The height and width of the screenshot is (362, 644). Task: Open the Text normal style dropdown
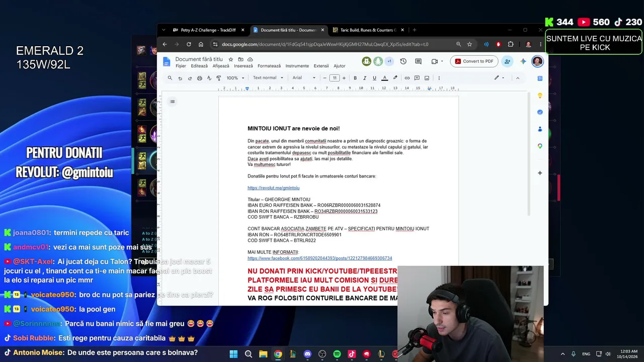tap(268, 78)
